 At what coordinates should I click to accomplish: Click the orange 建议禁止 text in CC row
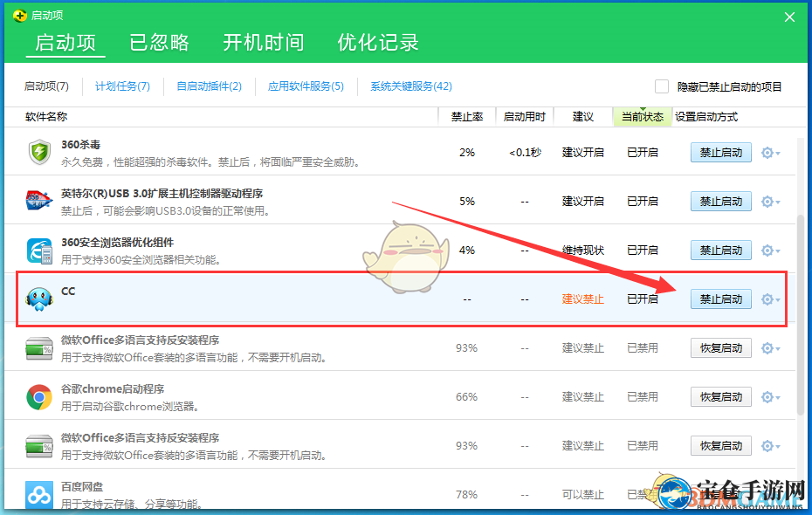582,299
